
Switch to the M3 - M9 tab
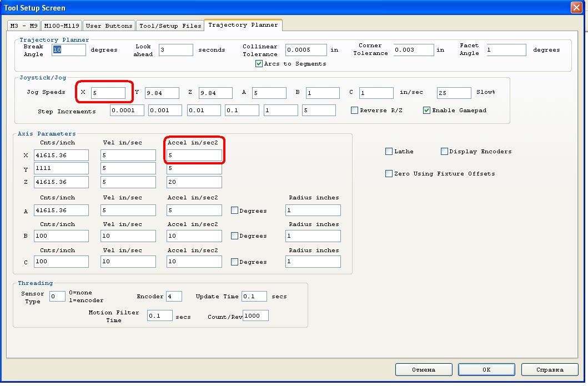coord(24,26)
